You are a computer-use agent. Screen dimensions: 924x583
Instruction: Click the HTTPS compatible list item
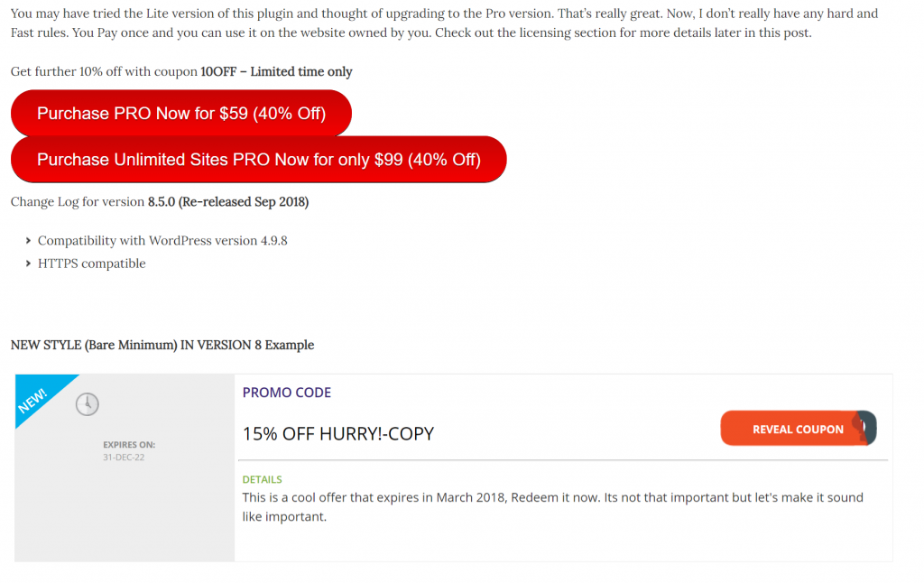click(x=91, y=264)
